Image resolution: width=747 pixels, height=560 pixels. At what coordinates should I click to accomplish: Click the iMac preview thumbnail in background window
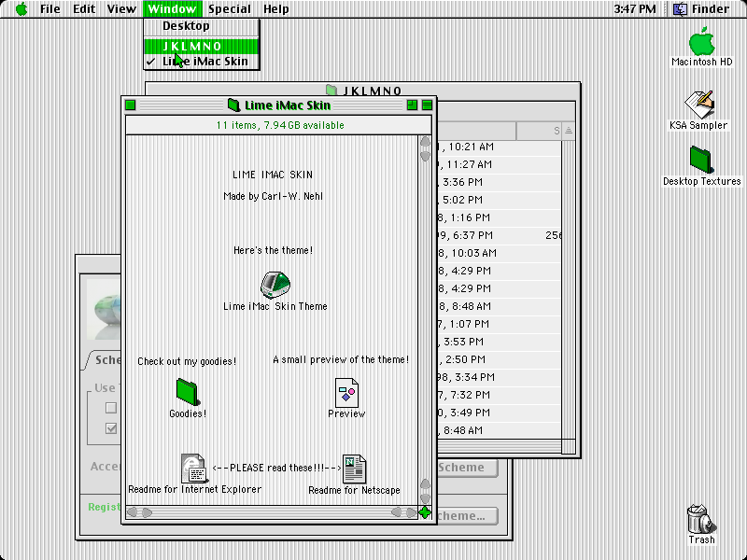(104, 310)
